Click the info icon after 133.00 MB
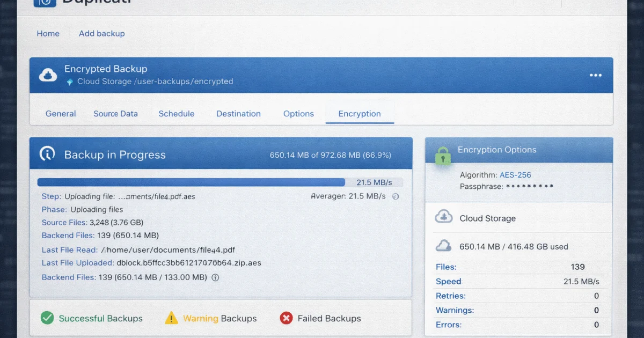Screen dimensions: 644x338 click(216, 278)
